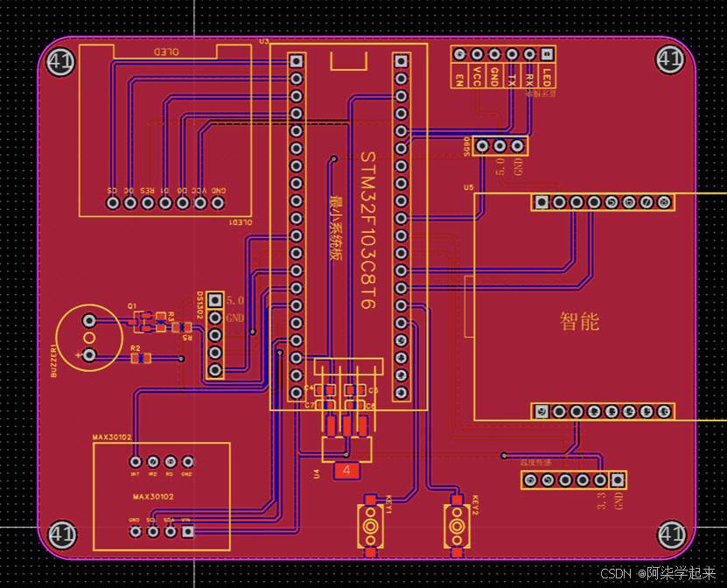Viewport: 727px width, 588px height.
Task: Select the OLED header pad labeled GND
Action: pyautogui.click(x=218, y=203)
